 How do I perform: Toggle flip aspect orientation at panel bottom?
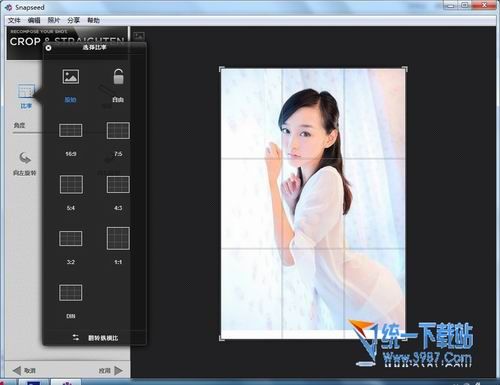(95, 338)
